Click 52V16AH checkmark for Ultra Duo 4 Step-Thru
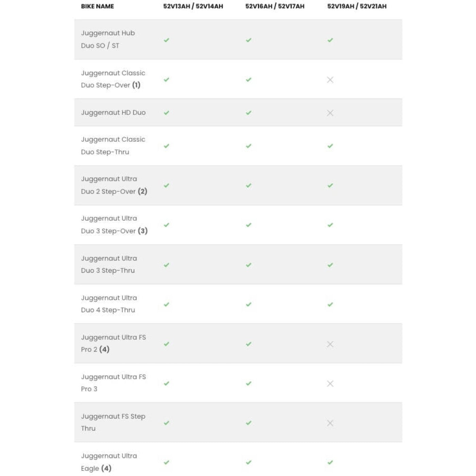Viewport: 476px width, 476px height. tap(249, 304)
